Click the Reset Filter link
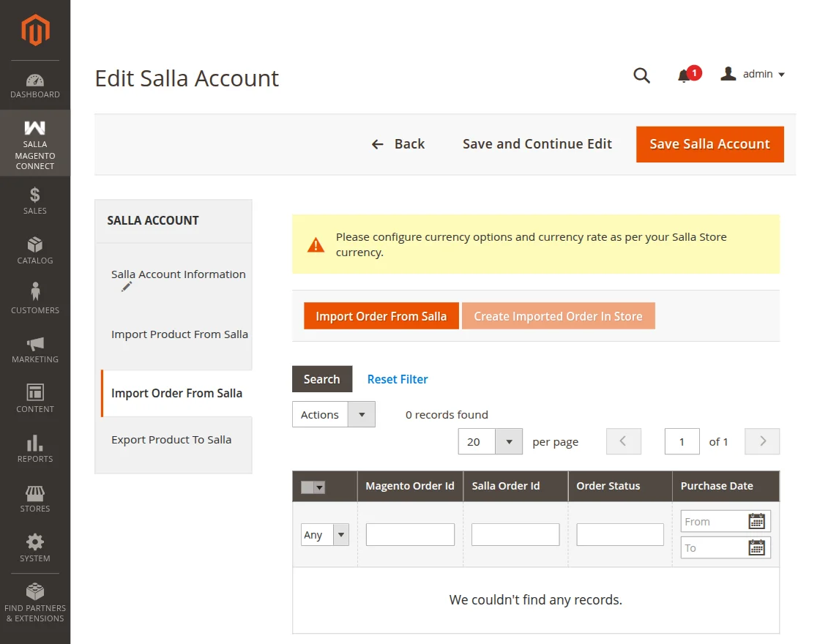Viewport: 820px width, 644px height. 398,379
